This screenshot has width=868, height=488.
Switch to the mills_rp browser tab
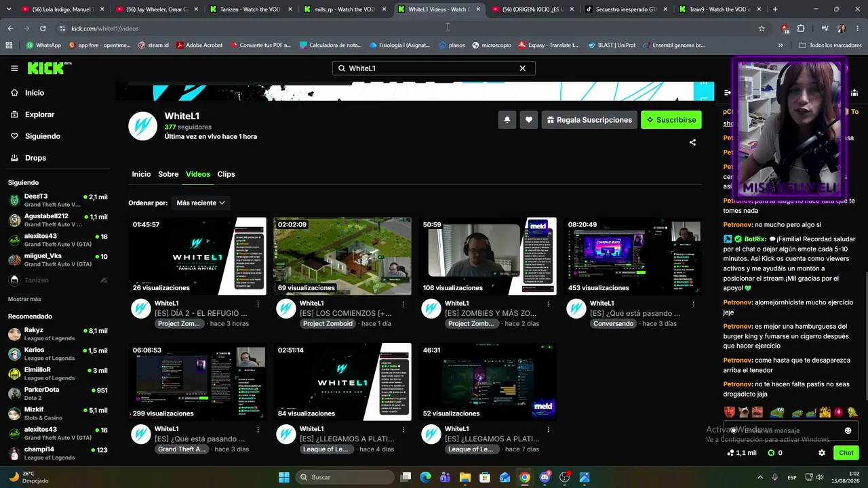tap(345, 9)
